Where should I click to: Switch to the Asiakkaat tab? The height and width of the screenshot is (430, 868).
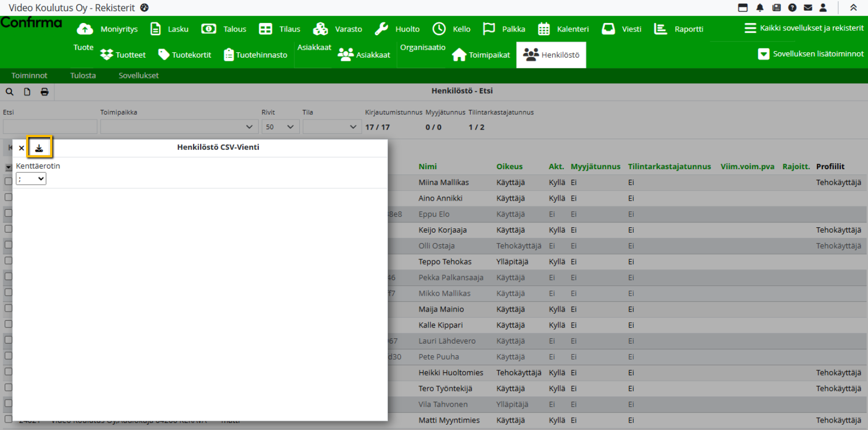(x=364, y=55)
